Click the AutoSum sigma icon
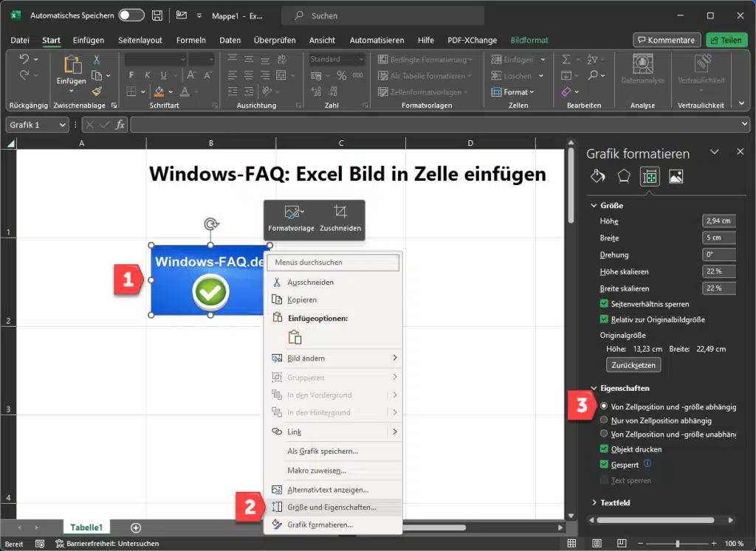This screenshot has width=756, height=551. pos(566,59)
